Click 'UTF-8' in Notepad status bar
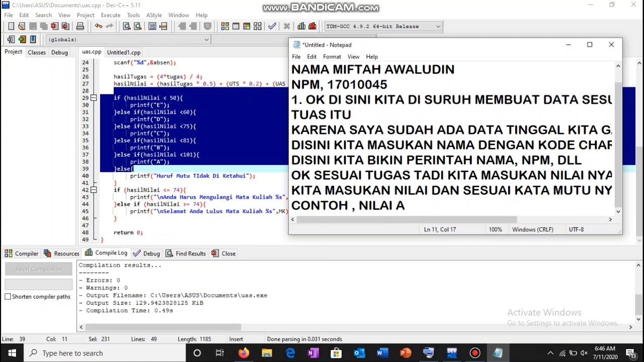This screenshot has height=362, width=644. click(x=576, y=229)
